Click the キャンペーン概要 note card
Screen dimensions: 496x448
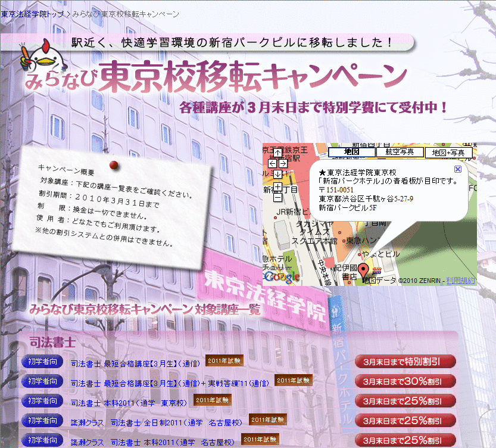(x=113, y=207)
